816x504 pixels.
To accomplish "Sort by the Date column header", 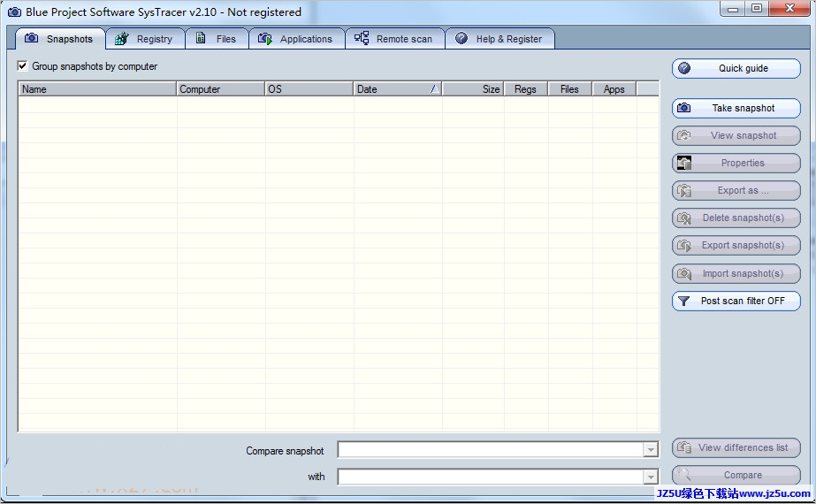I will (398, 89).
